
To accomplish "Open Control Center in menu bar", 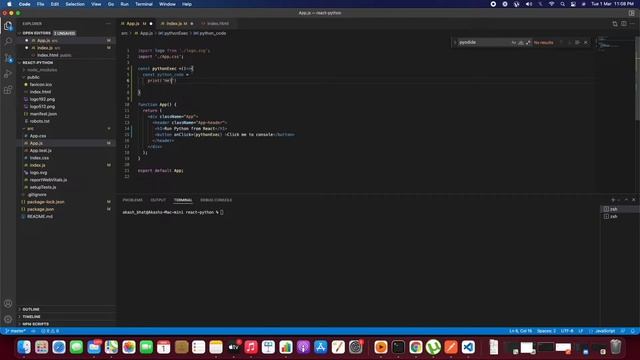I will pos(573,4).
